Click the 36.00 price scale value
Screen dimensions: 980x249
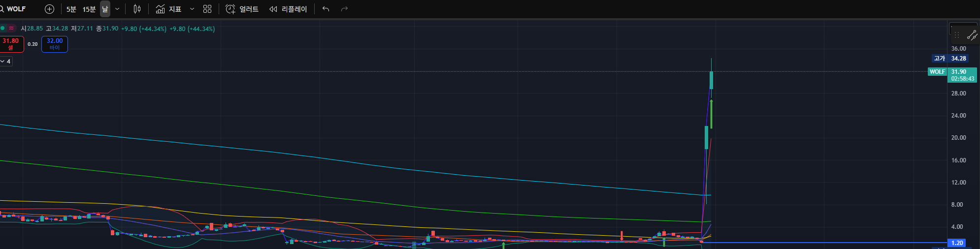tap(958, 49)
